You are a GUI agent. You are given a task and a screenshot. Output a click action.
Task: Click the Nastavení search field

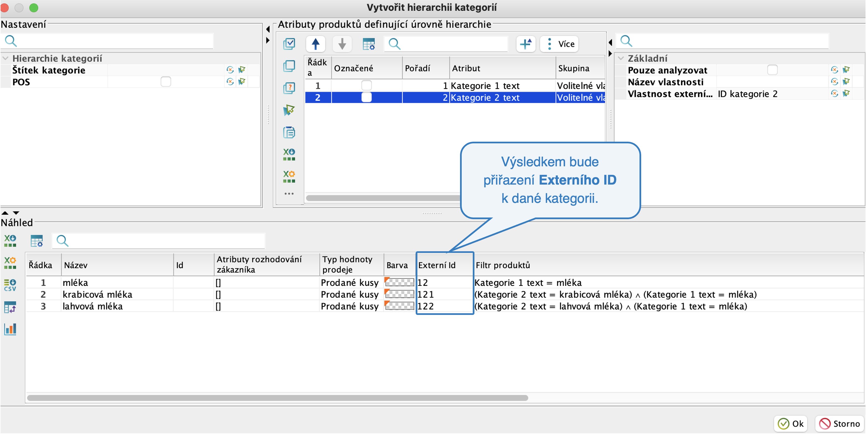tap(108, 41)
